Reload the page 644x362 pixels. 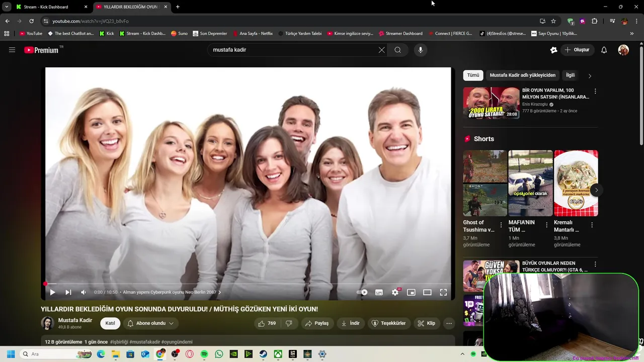pyautogui.click(x=31, y=21)
